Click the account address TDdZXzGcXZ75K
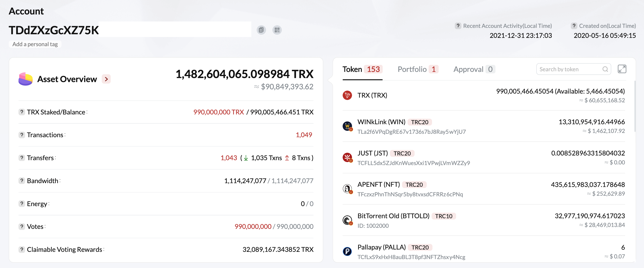 click(54, 30)
